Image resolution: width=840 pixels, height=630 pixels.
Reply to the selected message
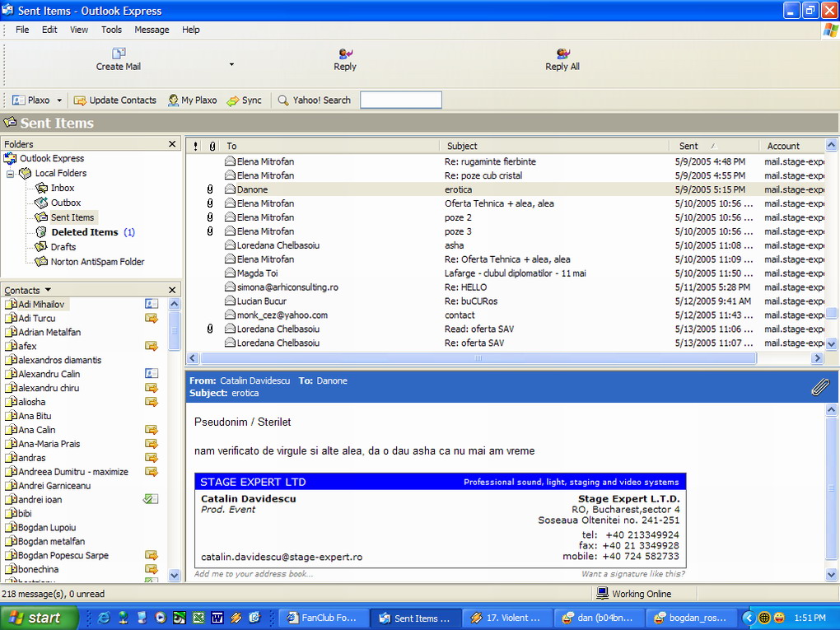(344, 59)
